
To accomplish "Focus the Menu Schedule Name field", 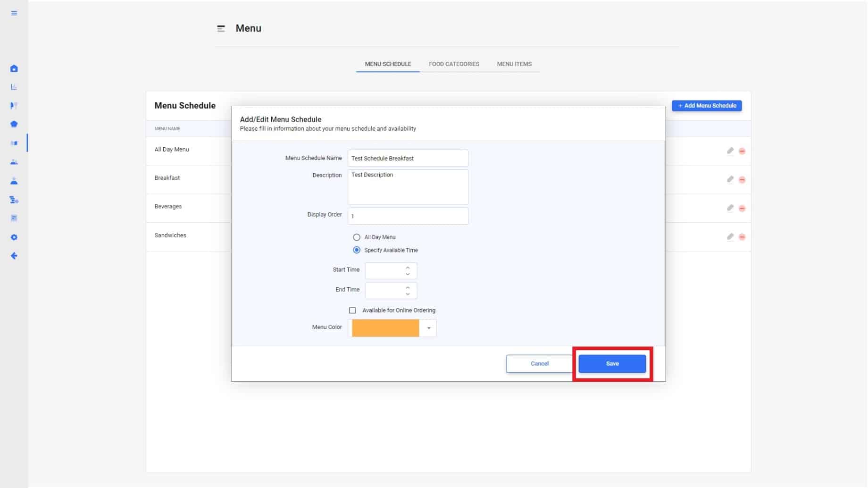I will click(x=408, y=158).
